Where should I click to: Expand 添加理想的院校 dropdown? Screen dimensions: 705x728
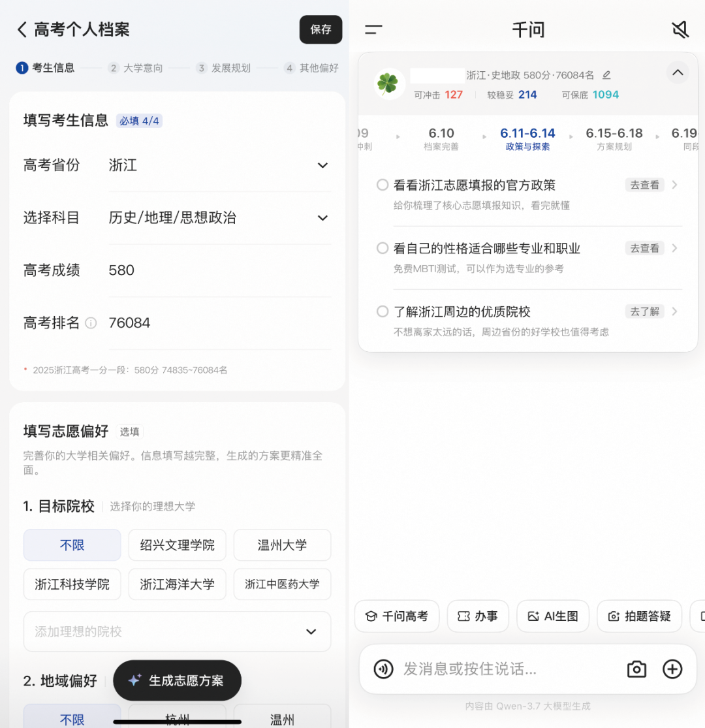[x=178, y=631]
